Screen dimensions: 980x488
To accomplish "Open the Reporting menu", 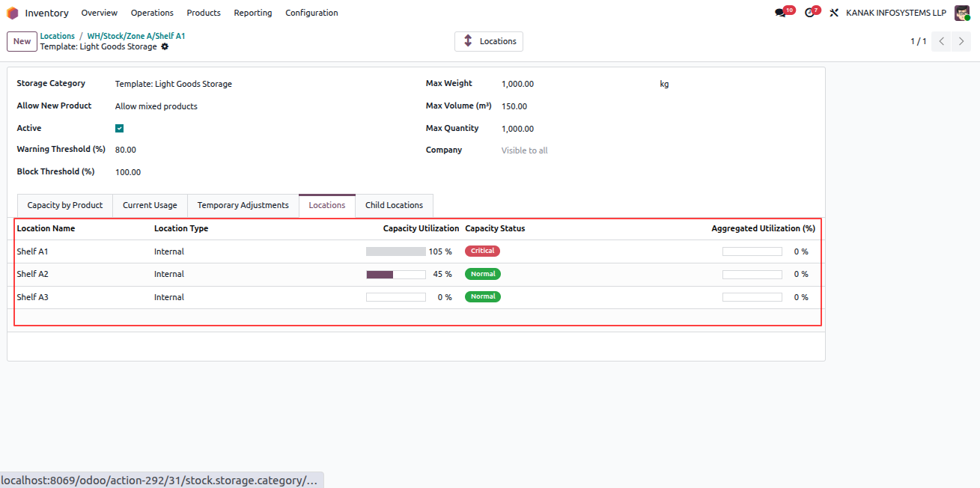I will point(253,13).
